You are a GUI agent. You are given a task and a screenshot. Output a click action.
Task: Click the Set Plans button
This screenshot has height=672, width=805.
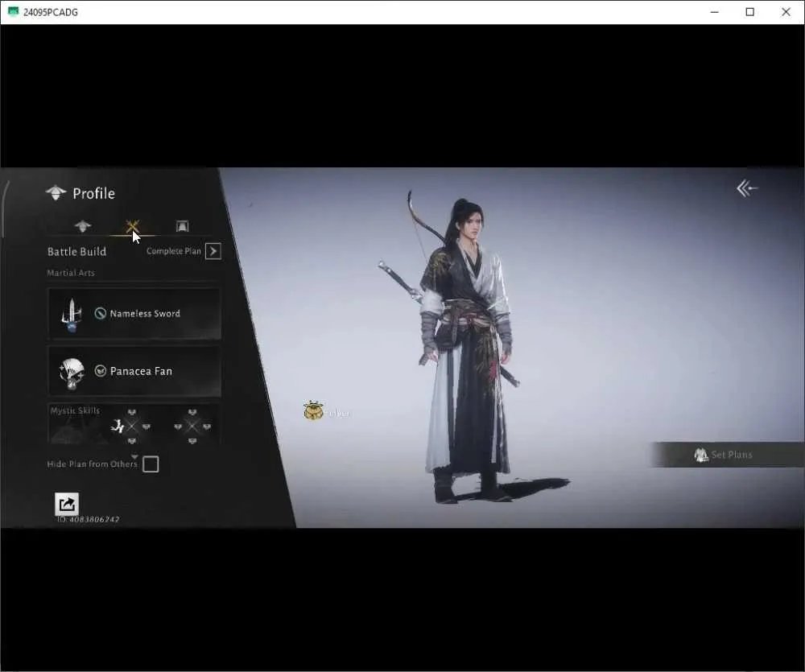pos(728,455)
